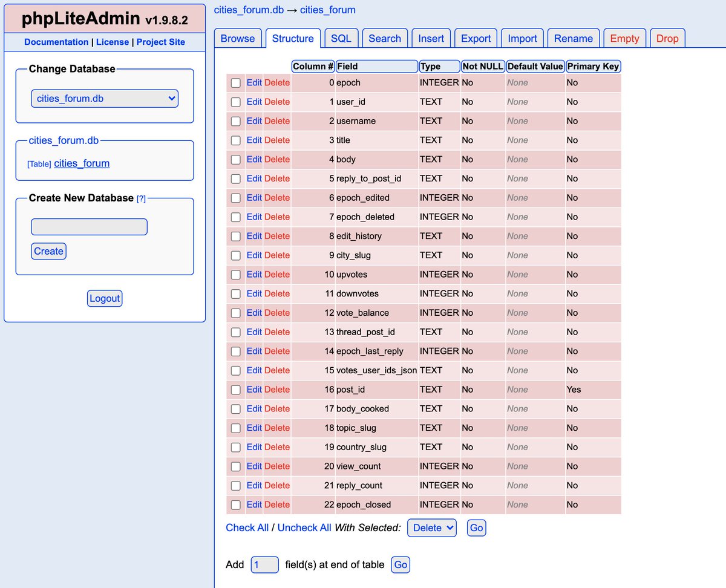Open the Import tab
726x588 pixels.
point(522,38)
